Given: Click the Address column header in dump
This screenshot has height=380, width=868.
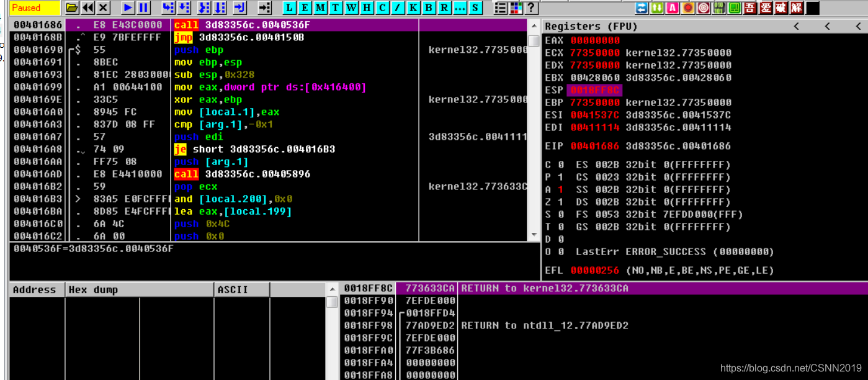Looking at the screenshot, I should pos(37,289).
